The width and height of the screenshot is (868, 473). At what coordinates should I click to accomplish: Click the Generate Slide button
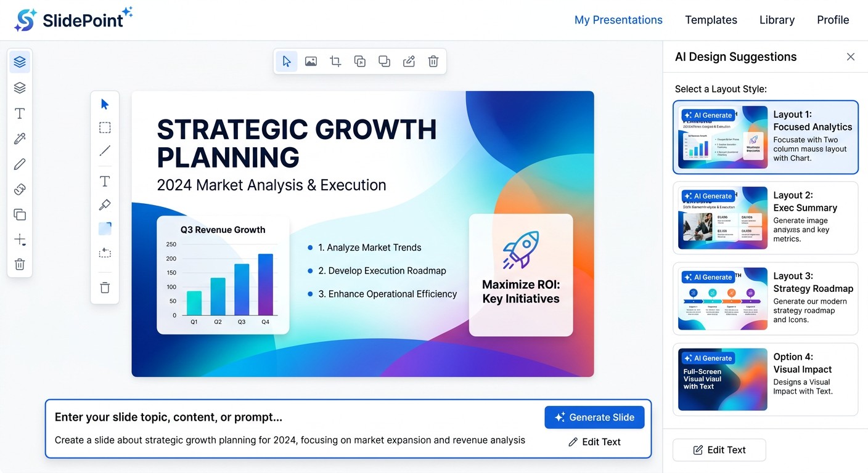594,417
